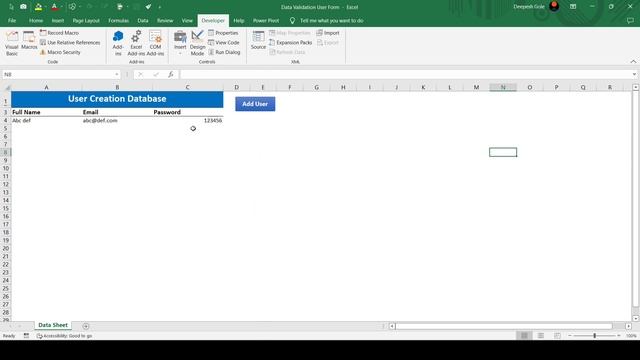Open Expansion Packs
The image size is (640, 360).
pyautogui.click(x=290, y=42)
